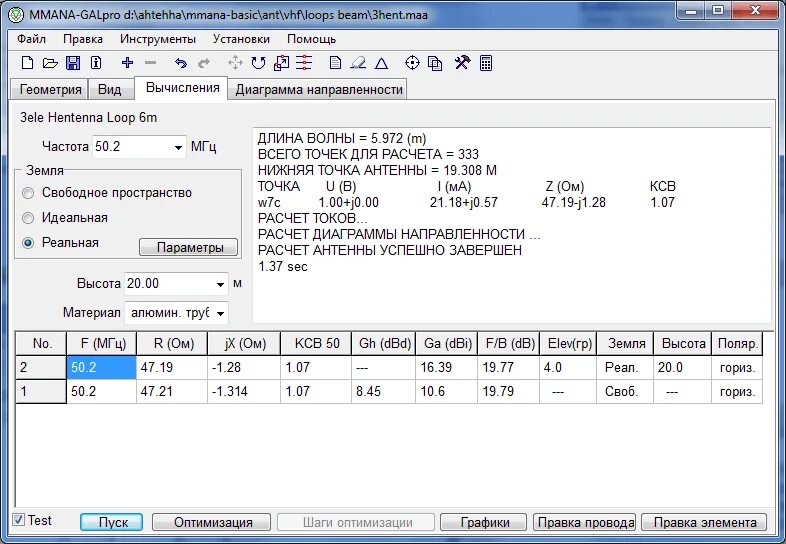Image resolution: width=786 pixels, height=544 pixels.
Task: Open the Высота height dropdown
Action: (220, 284)
